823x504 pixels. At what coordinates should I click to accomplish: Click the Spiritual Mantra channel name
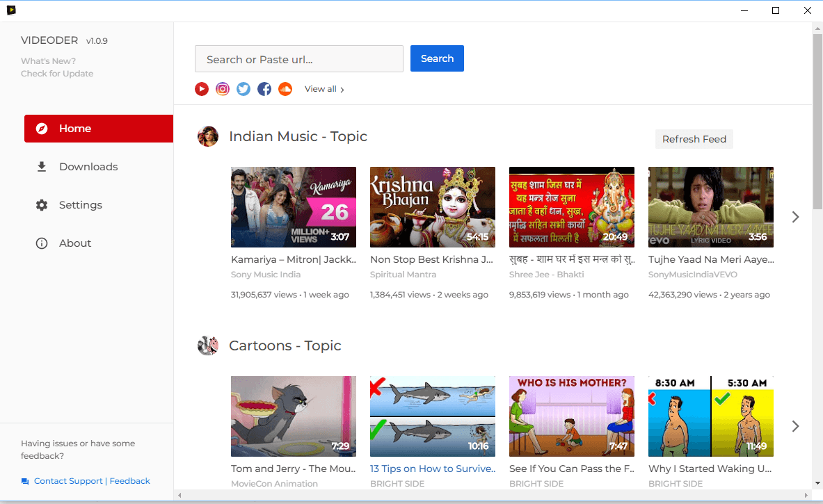403,275
